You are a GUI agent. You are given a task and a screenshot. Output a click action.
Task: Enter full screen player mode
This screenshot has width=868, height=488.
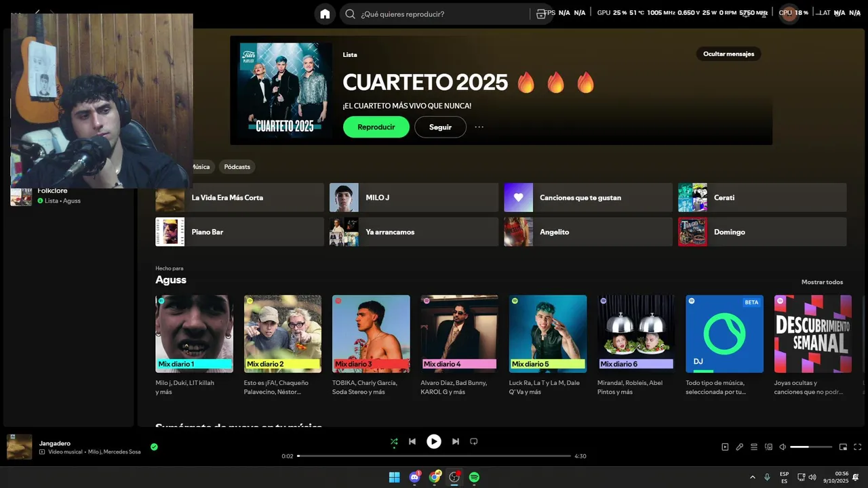[x=858, y=447]
